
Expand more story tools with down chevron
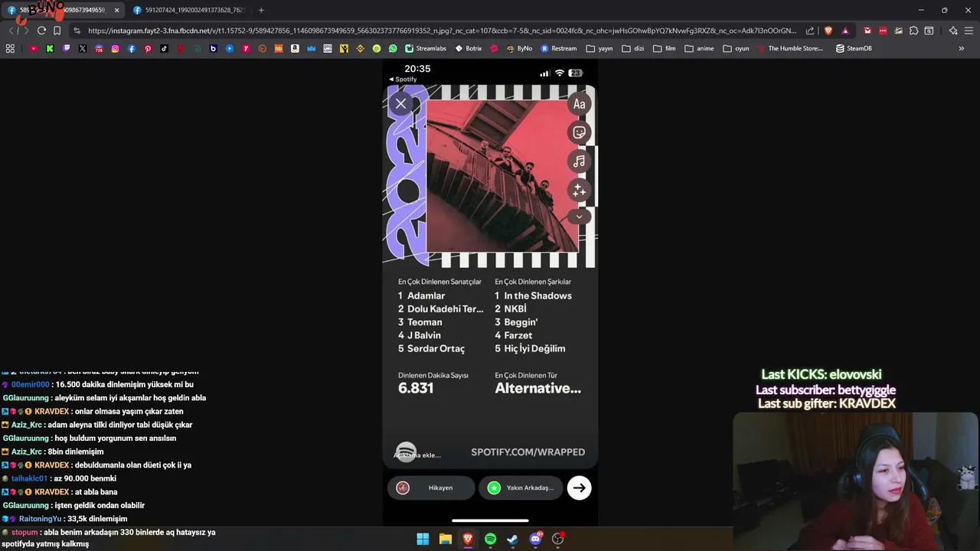(580, 217)
